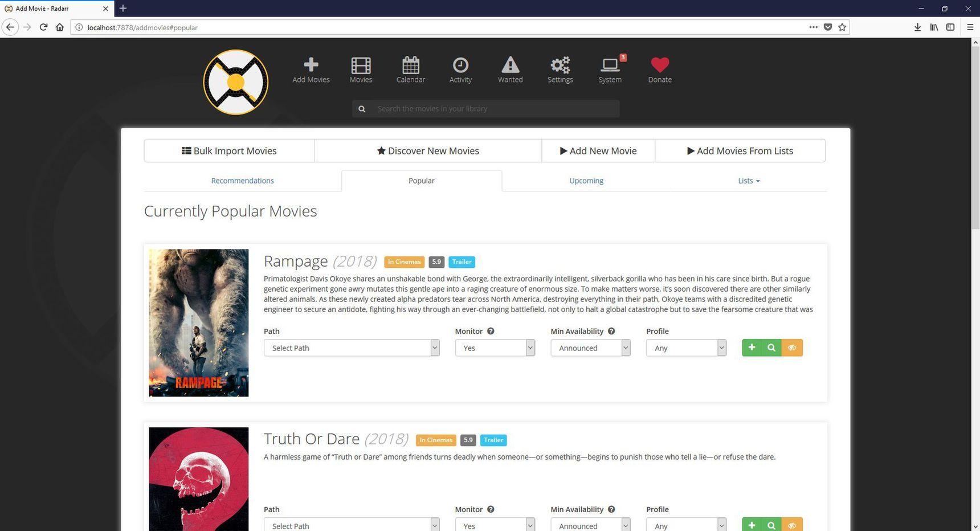Open the browser downloads icon
Image resolution: width=980 pixels, height=531 pixels.
917,27
